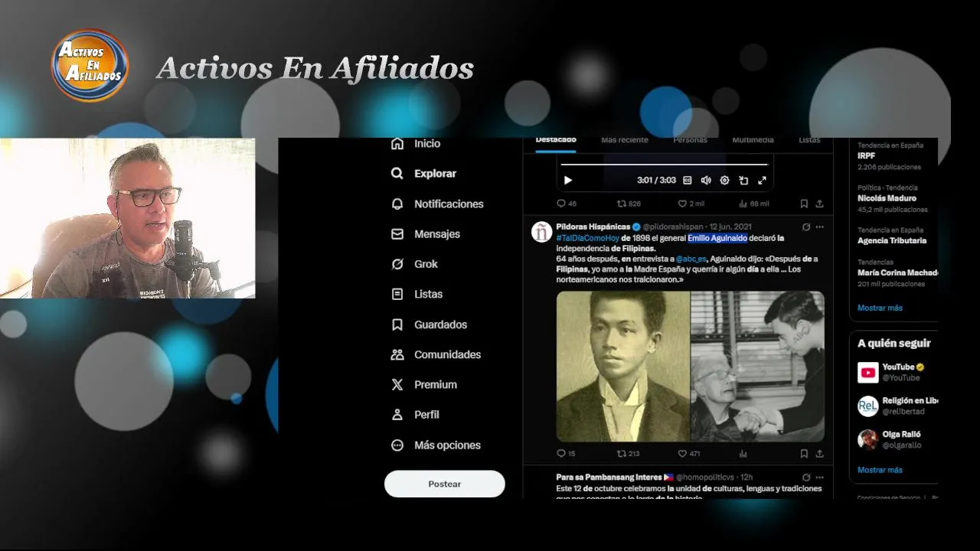Open more options on Pambansang Interes post
The width and height of the screenshot is (980, 551).
point(820,478)
